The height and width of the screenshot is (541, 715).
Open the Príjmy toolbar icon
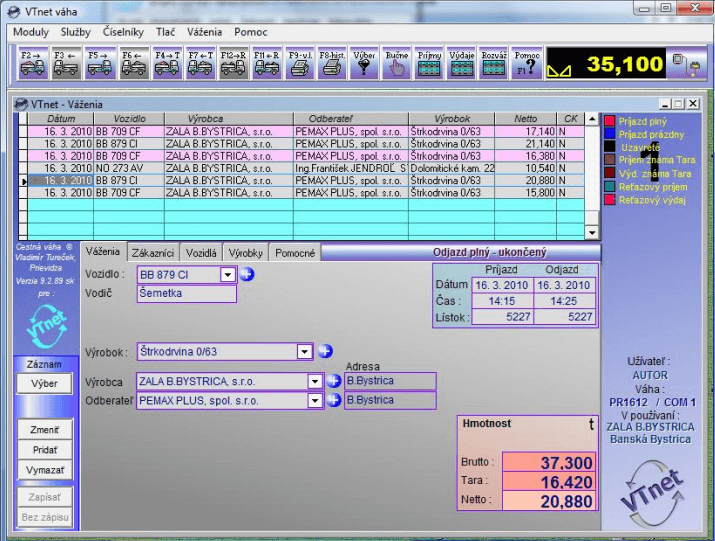tap(430, 63)
